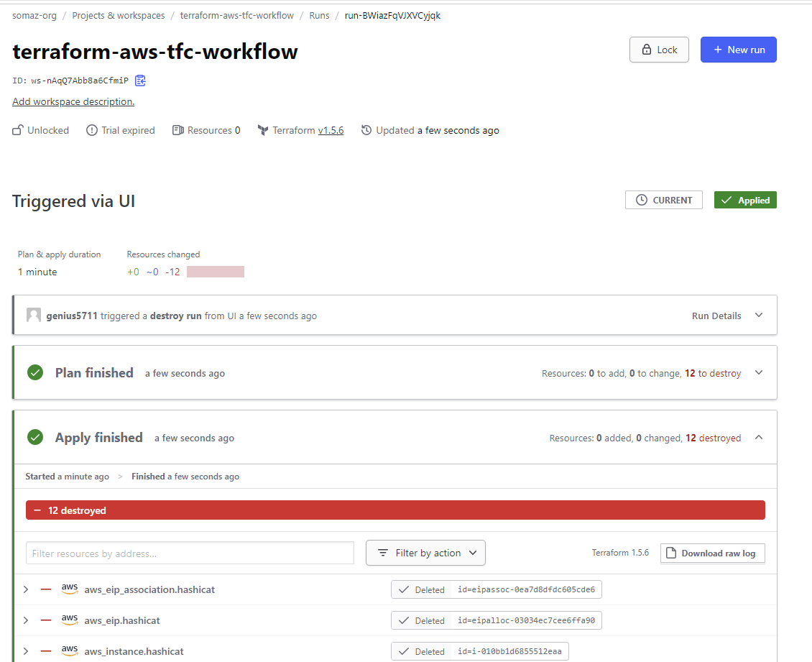
Task: Click the "-12" destroyed count
Action: coord(172,272)
